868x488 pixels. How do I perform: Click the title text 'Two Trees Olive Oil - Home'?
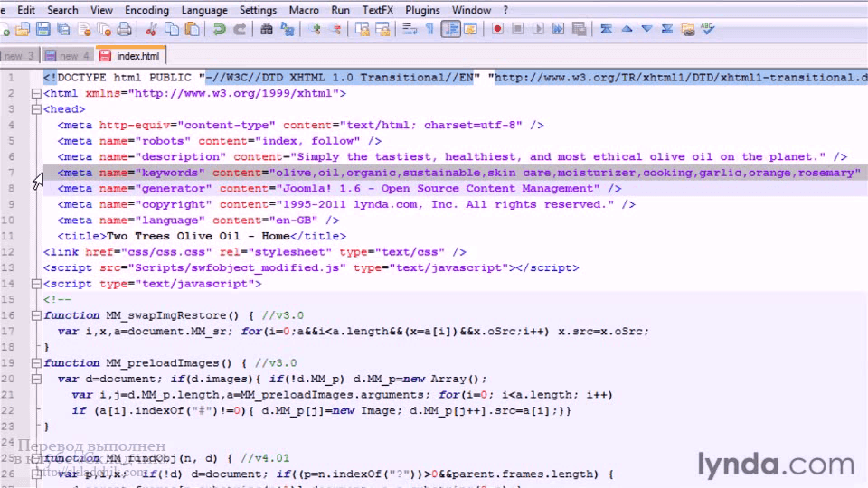[x=198, y=236]
